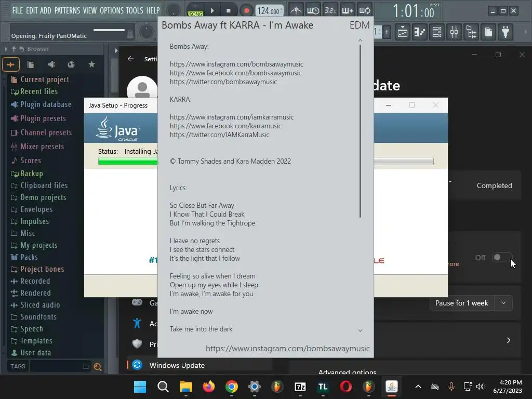Image resolution: width=532 pixels, height=399 pixels.
Task: Expand the Channel presets folder
Action: (x=42, y=132)
